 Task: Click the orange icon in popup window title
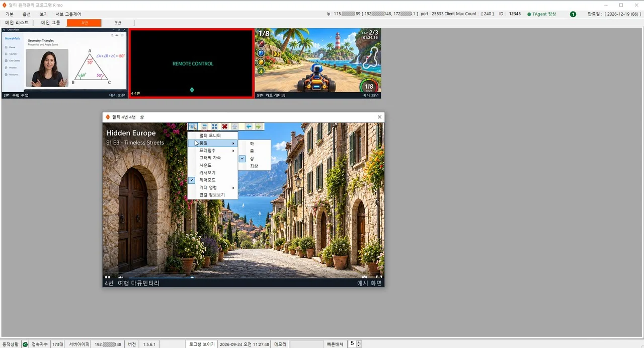coord(107,117)
